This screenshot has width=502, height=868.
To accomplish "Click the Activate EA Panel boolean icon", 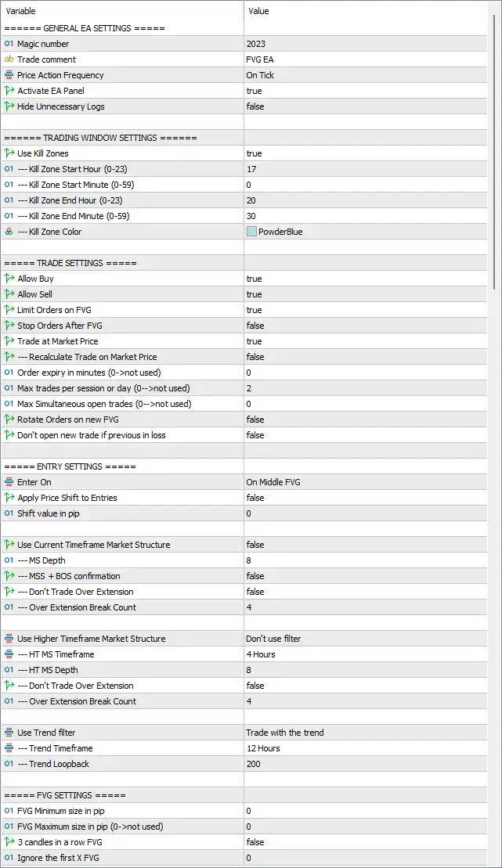I will (x=9, y=90).
